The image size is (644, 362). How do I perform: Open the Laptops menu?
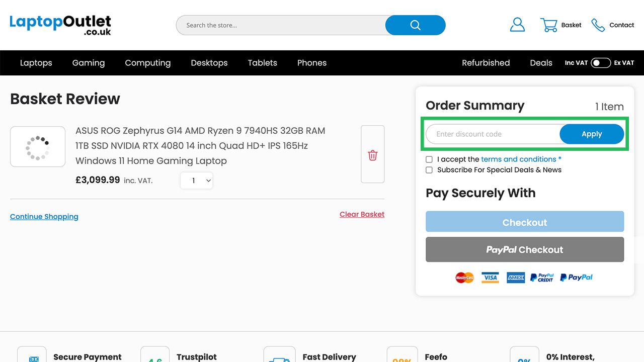[x=36, y=63]
